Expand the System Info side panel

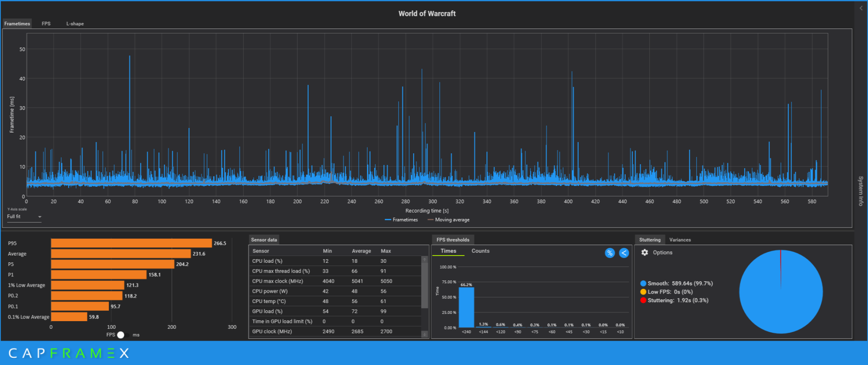(861, 191)
